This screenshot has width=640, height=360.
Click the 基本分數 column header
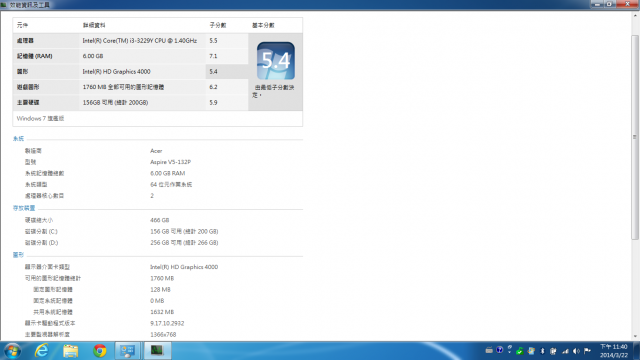pyautogui.click(x=263, y=25)
